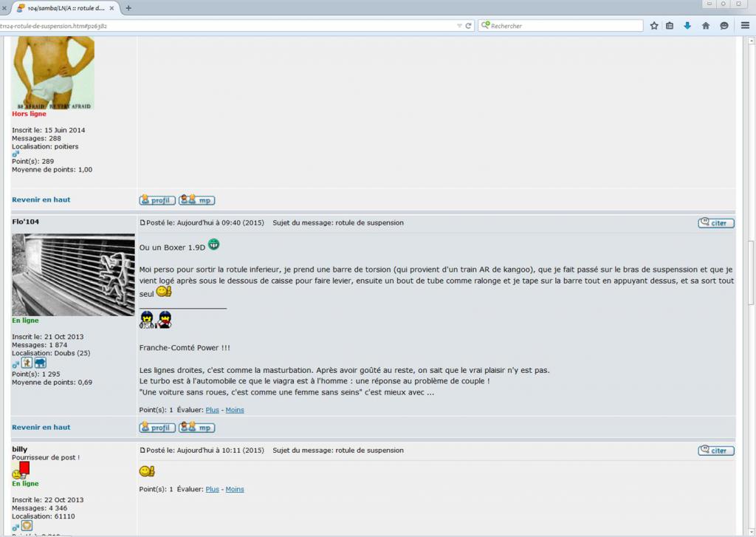Viewport: 756px width, 537px height.
Task: Click the second signature character icon
Action: point(165,320)
